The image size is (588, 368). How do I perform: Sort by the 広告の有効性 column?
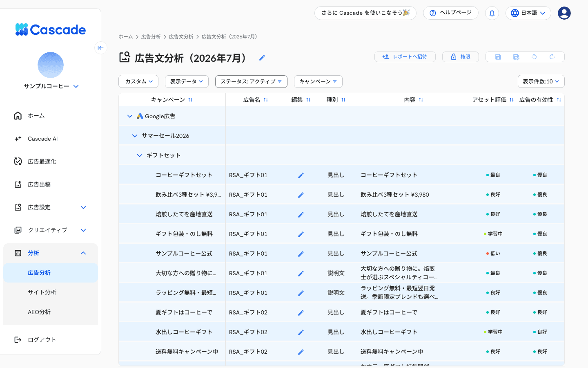coord(559,100)
